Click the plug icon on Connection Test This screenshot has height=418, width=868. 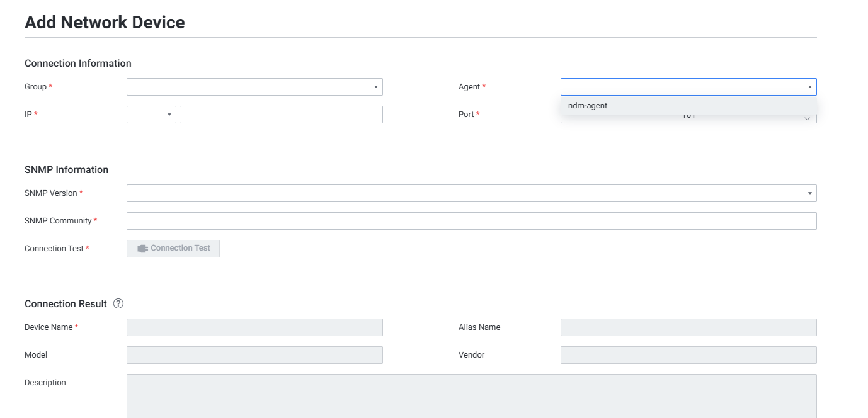pyautogui.click(x=142, y=249)
